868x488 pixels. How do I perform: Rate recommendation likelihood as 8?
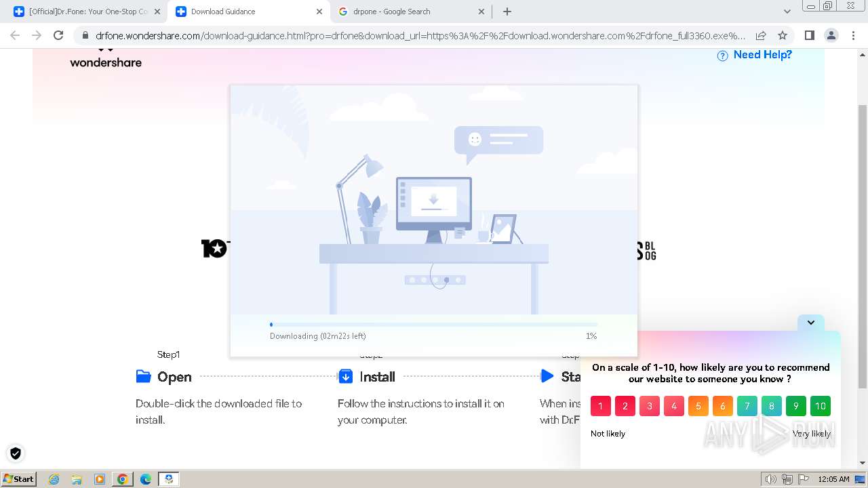click(772, 406)
